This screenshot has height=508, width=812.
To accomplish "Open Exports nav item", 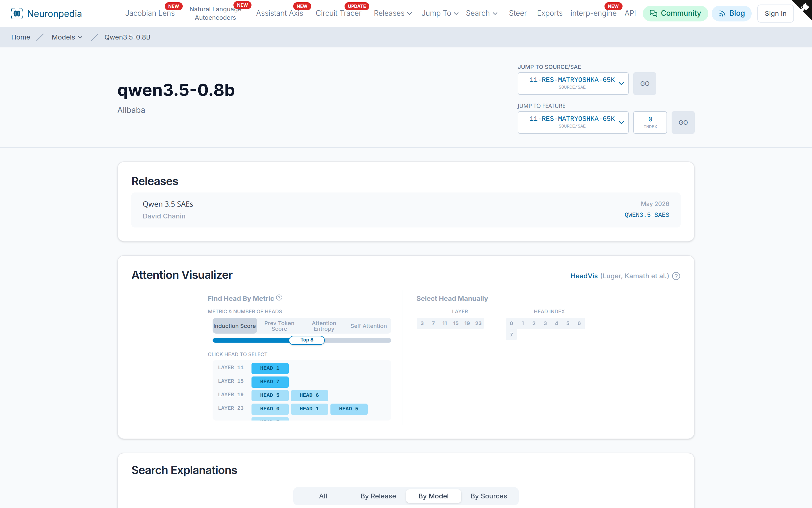I will (550, 14).
